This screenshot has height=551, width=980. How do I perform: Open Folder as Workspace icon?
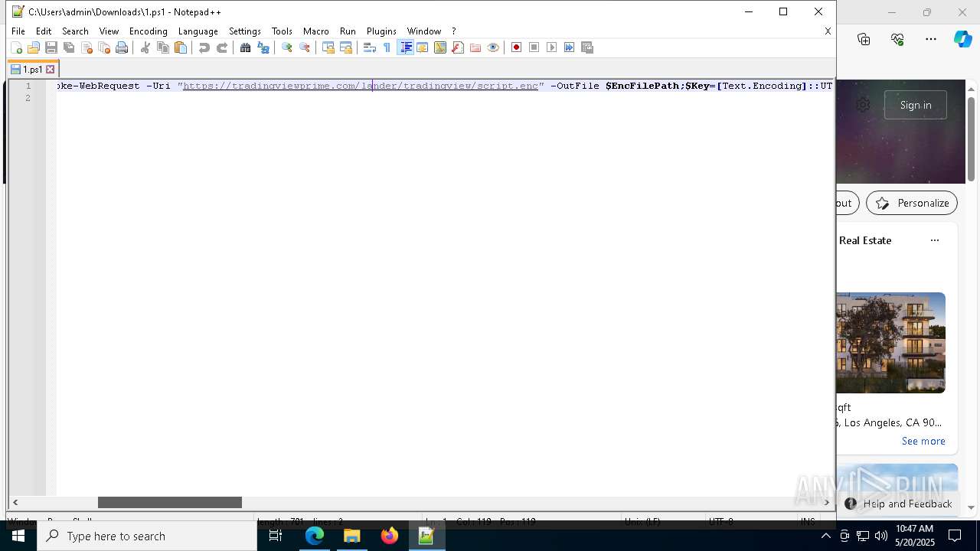475,47
